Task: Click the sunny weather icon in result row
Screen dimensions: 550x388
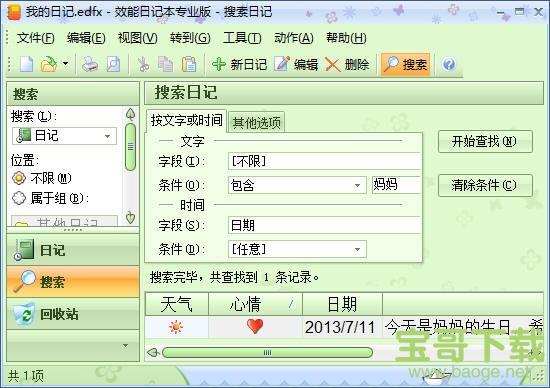Action: click(176, 327)
